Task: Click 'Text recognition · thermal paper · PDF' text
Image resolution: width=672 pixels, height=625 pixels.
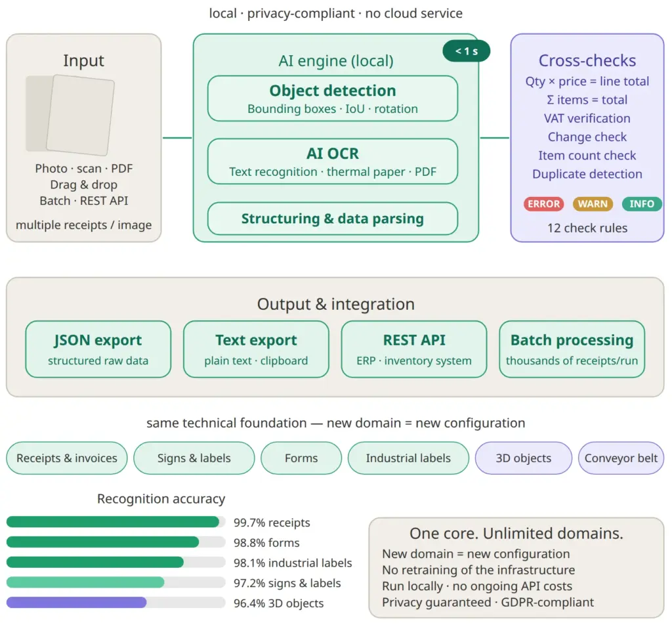Action: [x=333, y=172]
